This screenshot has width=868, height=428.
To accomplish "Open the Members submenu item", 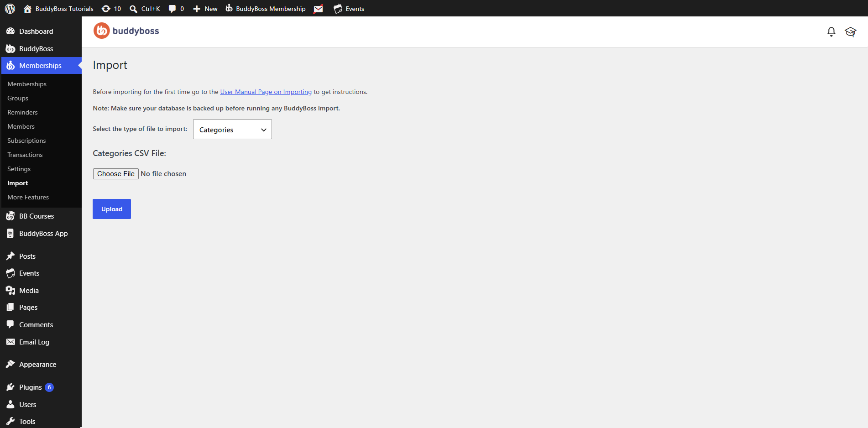I will (x=21, y=126).
